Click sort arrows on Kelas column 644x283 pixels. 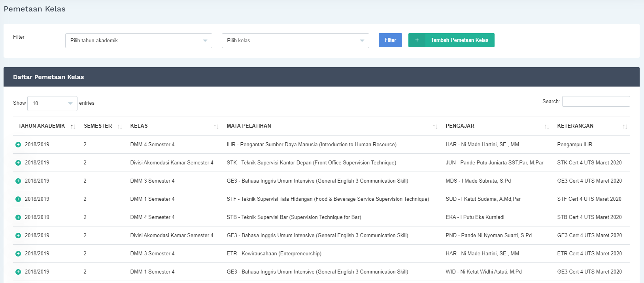[216, 126]
